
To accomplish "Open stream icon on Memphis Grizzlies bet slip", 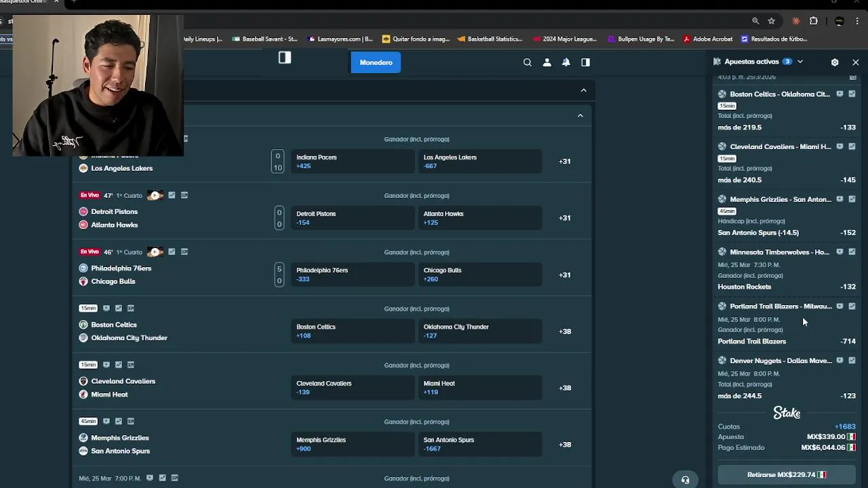I will 840,199.
